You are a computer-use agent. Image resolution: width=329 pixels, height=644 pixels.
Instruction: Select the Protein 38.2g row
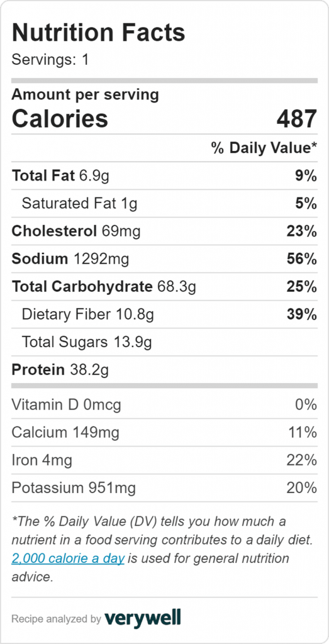click(164, 370)
